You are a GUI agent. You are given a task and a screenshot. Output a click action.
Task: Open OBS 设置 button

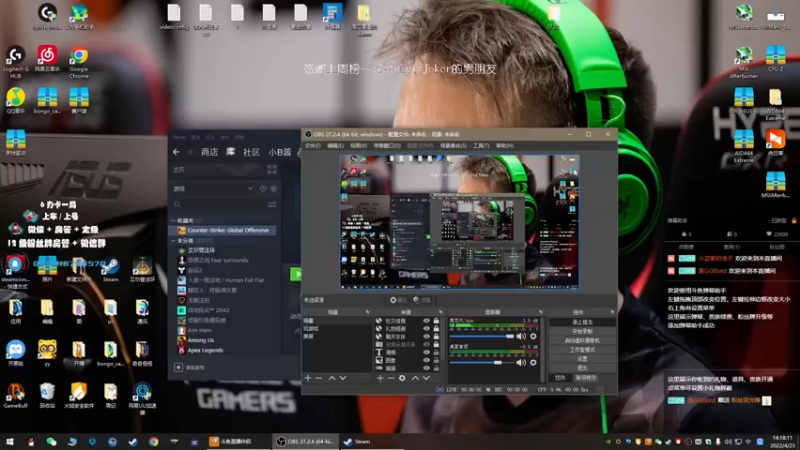tap(582, 359)
